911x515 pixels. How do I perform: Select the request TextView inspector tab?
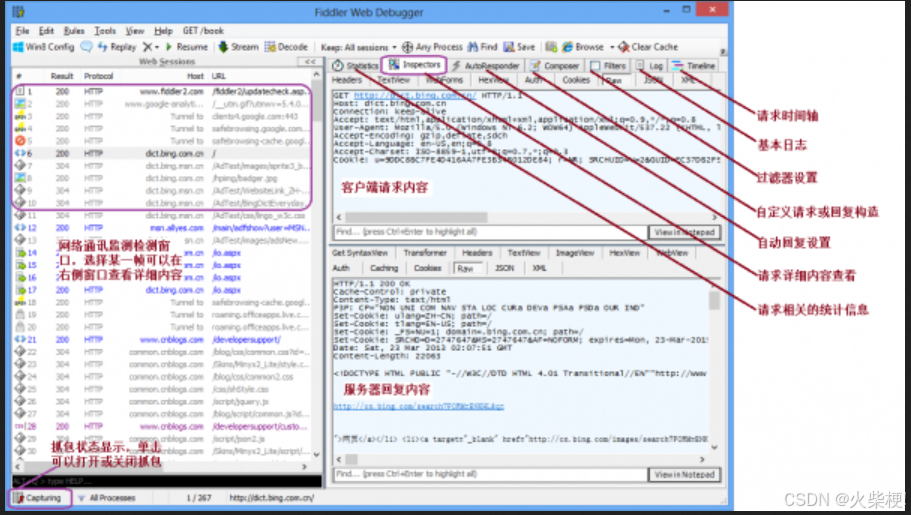[x=393, y=80]
